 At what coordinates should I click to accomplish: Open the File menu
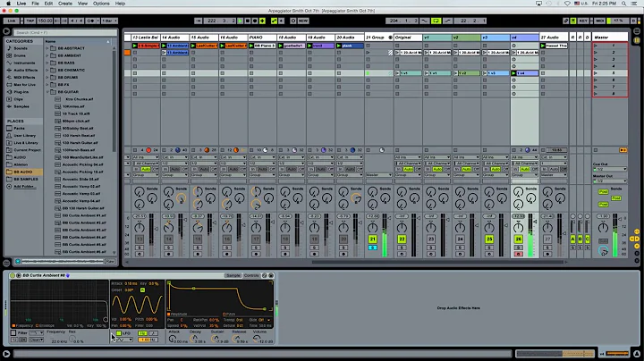pyautogui.click(x=35, y=4)
